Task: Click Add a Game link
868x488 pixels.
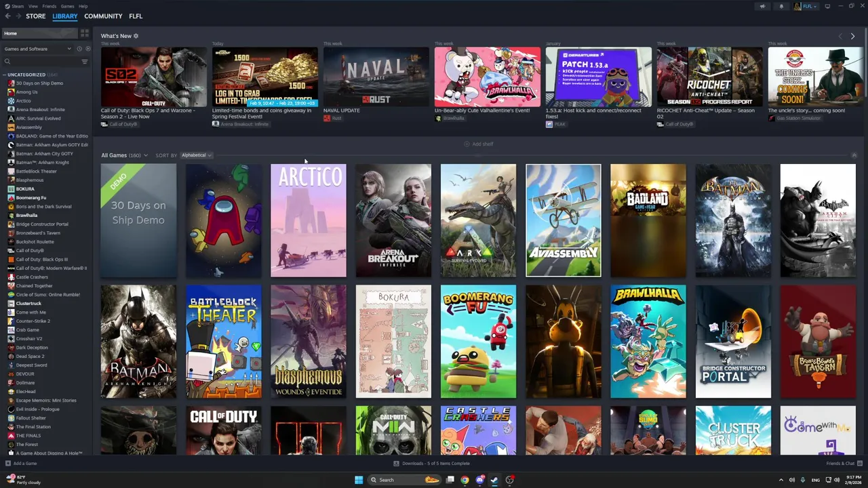Action: click(25, 464)
